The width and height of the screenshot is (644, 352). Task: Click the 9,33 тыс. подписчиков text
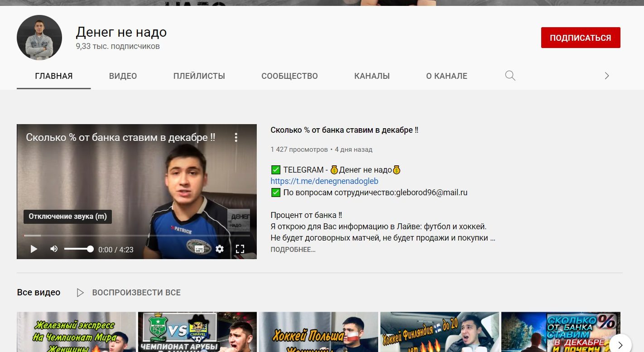(118, 46)
